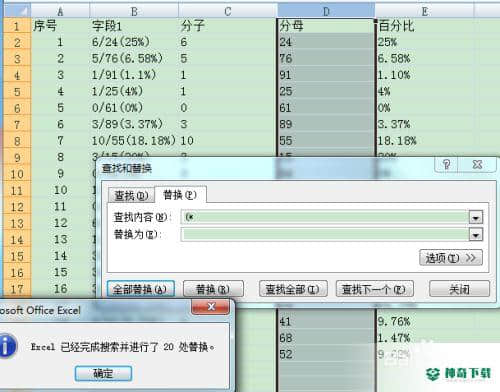This screenshot has width=500, height=392.
Task: Select row 8 header
Action: [x=17, y=141]
